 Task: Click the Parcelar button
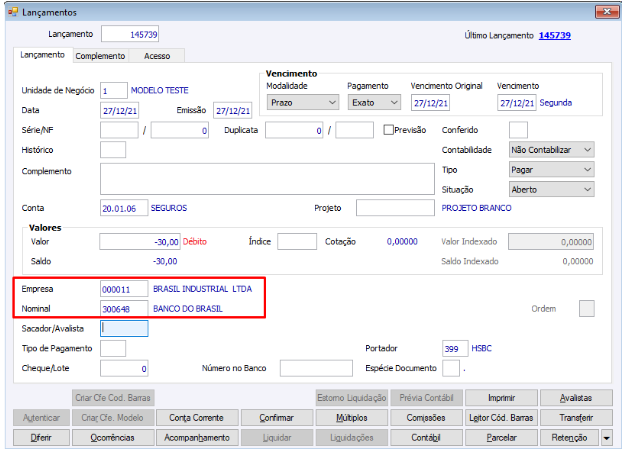point(501,438)
